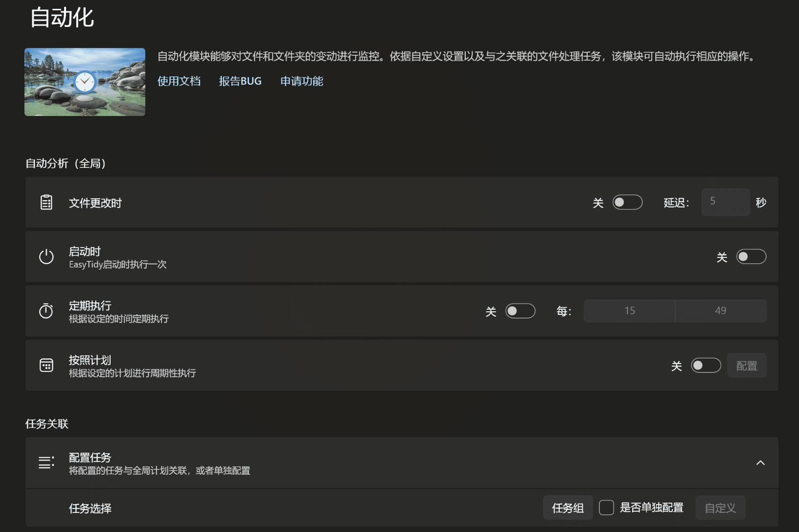Click the 自定义 button in 任务选择
Viewport: 799px width, 532px height.
click(x=721, y=508)
